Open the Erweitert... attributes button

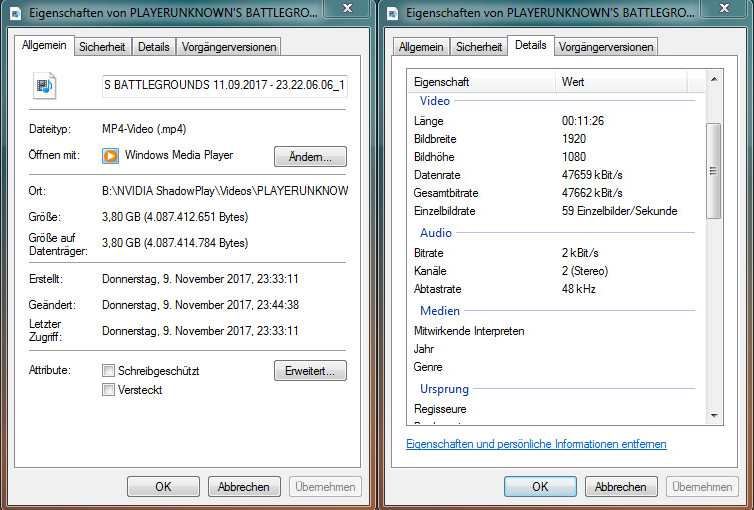point(310,371)
